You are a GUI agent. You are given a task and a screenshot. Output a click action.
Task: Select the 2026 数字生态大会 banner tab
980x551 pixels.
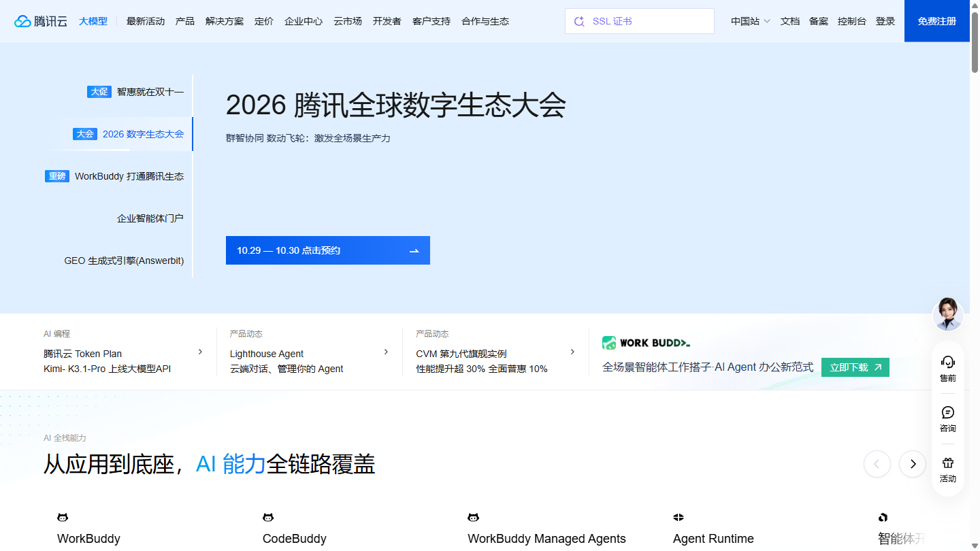click(x=129, y=134)
